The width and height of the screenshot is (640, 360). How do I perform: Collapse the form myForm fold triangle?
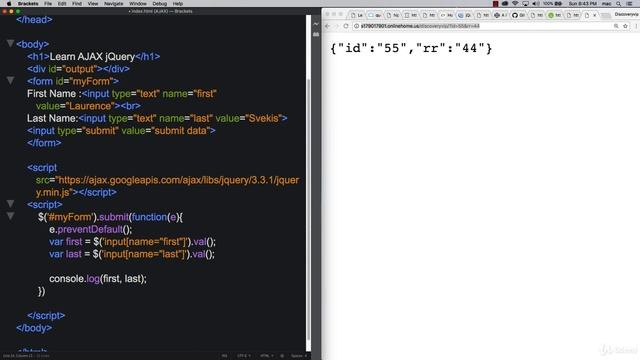tap(10, 80)
